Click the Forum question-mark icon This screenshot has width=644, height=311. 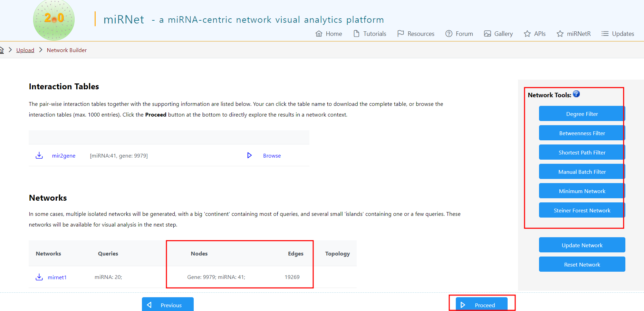(x=449, y=33)
